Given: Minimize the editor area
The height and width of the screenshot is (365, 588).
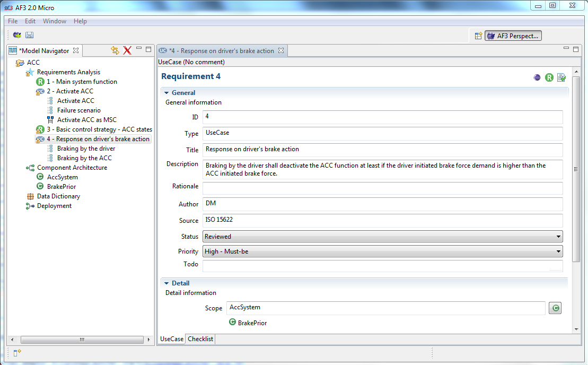Looking at the screenshot, I should coord(566,48).
